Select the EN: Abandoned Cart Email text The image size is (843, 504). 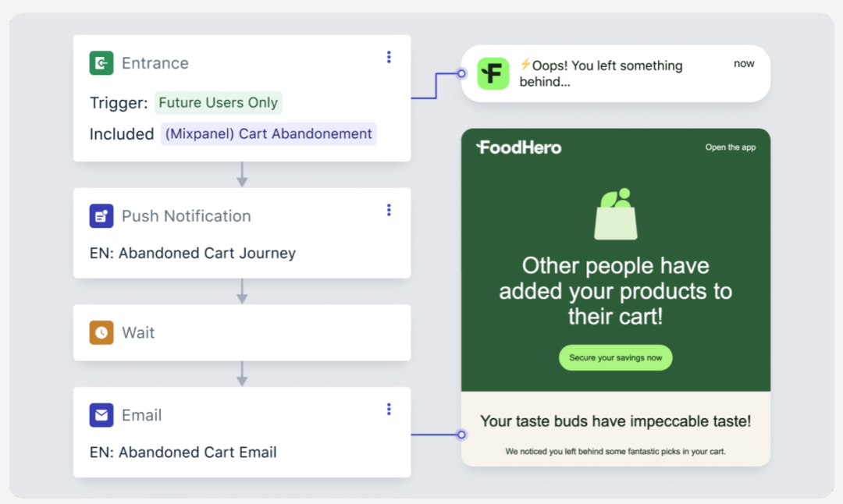click(183, 453)
